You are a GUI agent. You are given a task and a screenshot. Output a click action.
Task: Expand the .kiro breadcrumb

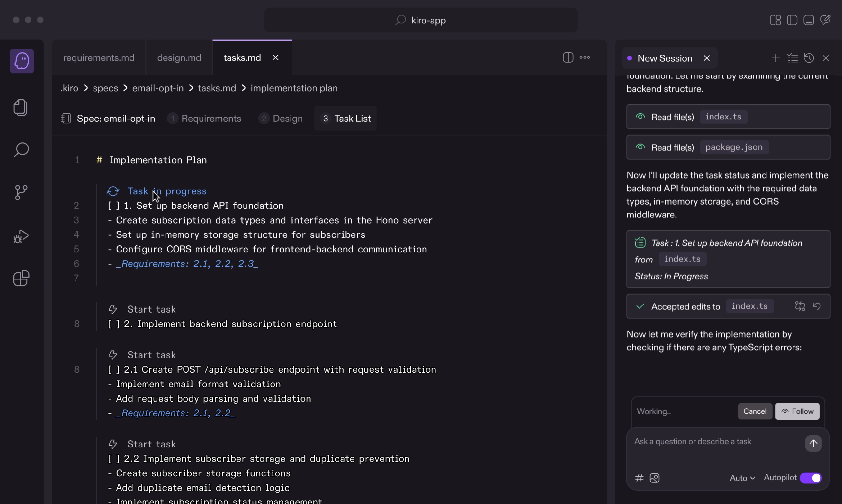69,88
